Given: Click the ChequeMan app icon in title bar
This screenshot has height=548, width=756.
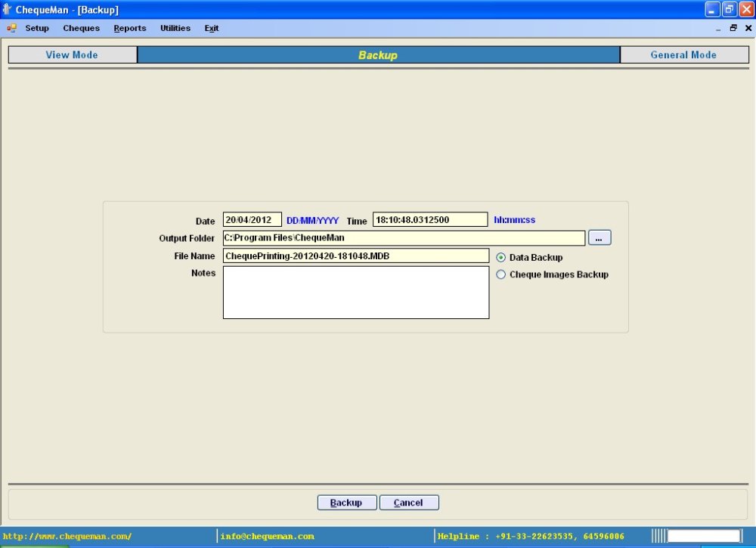Looking at the screenshot, I should tap(7, 9).
